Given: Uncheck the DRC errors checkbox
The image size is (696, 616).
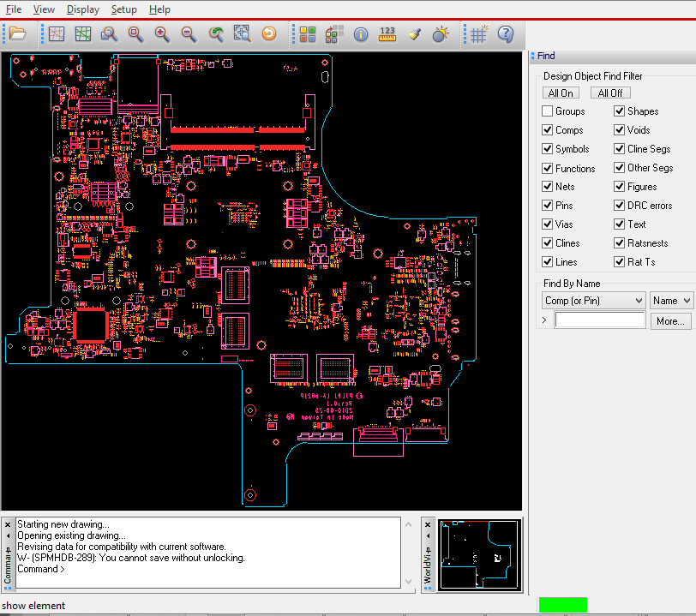Looking at the screenshot, I should 620,206.
